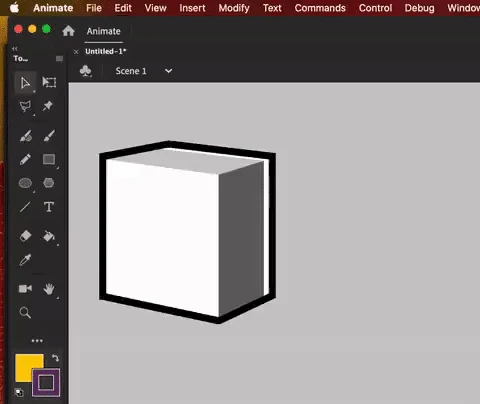Open the Modify menu
The image size is (480, 404).
[x=234, y=8]
